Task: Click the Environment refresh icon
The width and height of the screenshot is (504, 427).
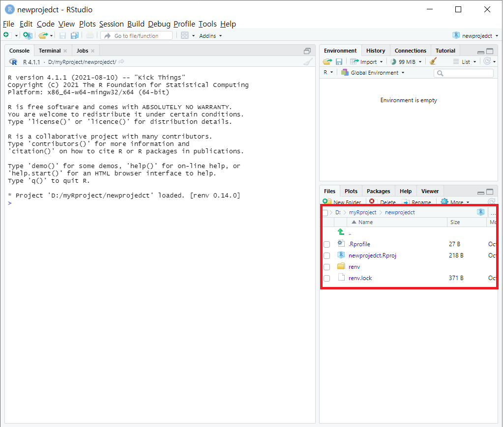Action: (487, 61)
